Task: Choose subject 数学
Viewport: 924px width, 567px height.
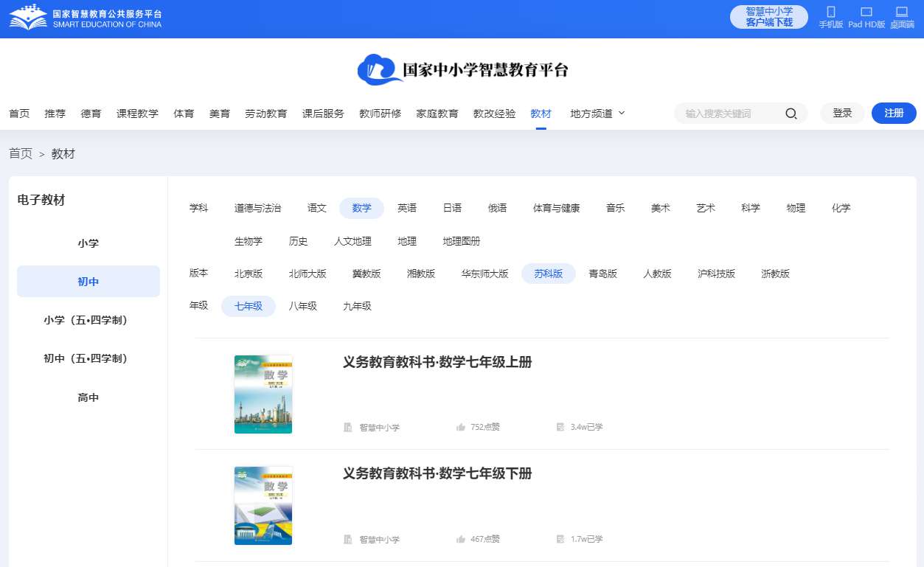Action: (x=361, y=209)
